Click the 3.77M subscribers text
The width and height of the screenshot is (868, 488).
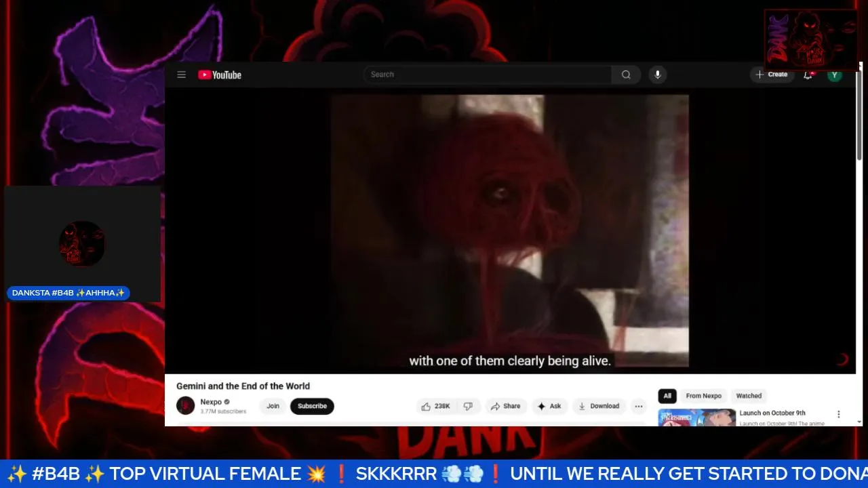223,411
